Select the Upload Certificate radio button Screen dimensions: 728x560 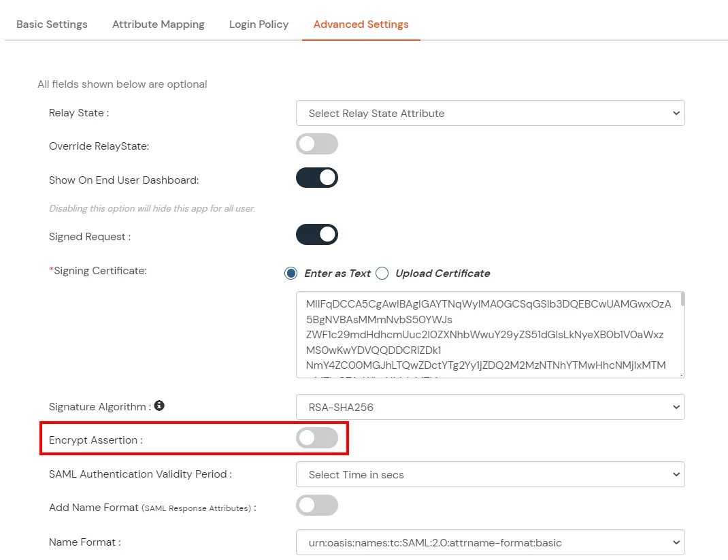[x=382, y=273]
